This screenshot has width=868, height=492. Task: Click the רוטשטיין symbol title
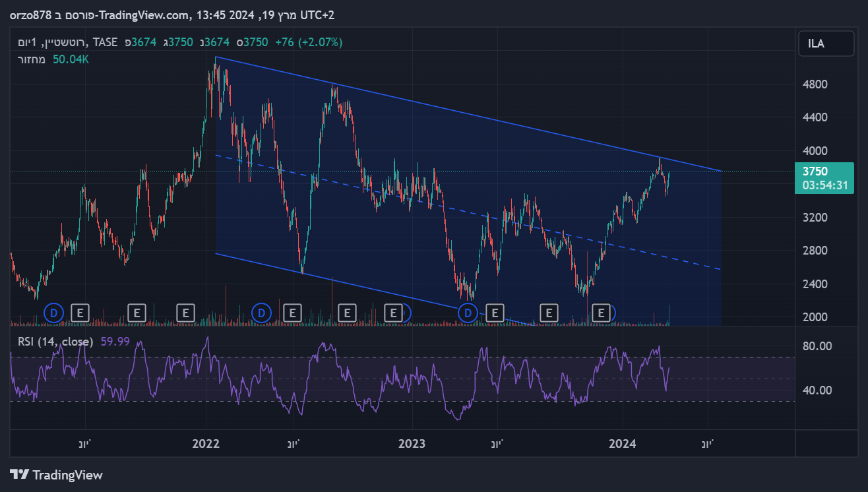(65, 42)
